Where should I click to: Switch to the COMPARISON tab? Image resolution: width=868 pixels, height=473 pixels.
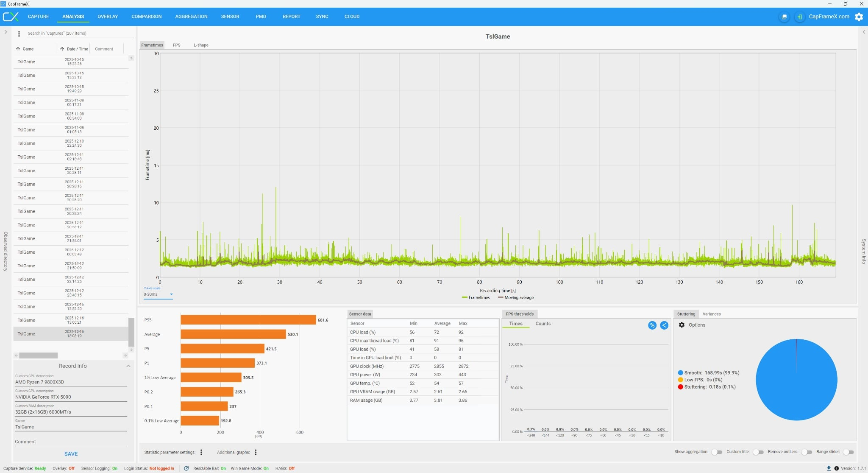(146, 17)
